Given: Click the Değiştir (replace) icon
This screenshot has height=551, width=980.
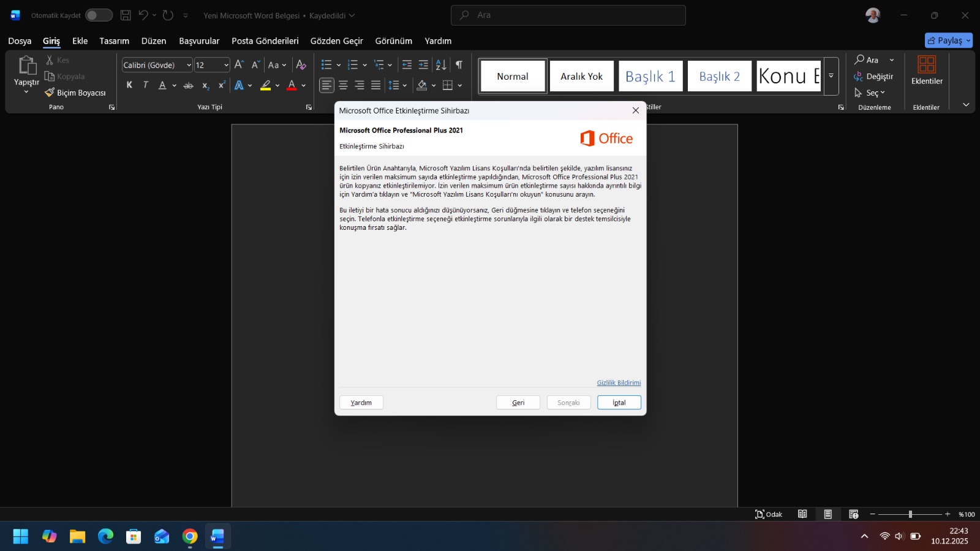Looking at the screenshot, I should (859, 77).
